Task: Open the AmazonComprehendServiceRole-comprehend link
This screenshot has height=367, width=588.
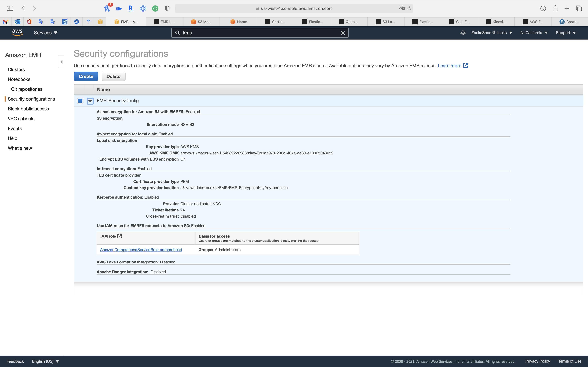Action: [141, 250]
